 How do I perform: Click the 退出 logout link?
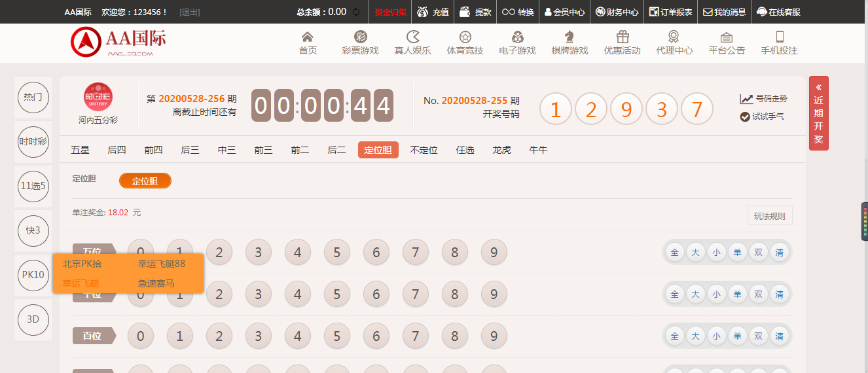click(190, 12)
